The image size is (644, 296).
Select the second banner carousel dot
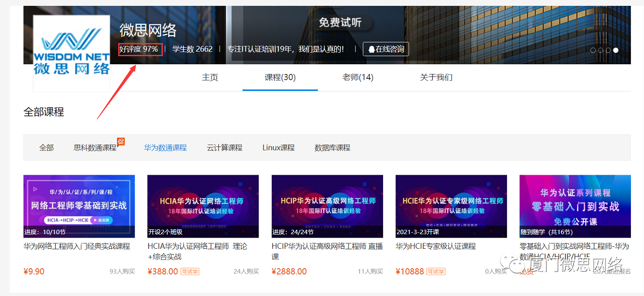601,50
